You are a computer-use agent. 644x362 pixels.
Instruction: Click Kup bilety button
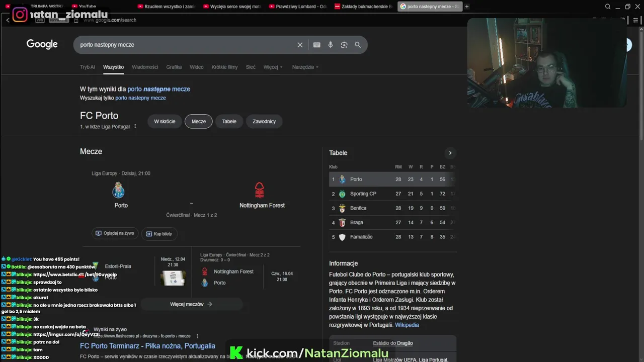tap(159, 234)
